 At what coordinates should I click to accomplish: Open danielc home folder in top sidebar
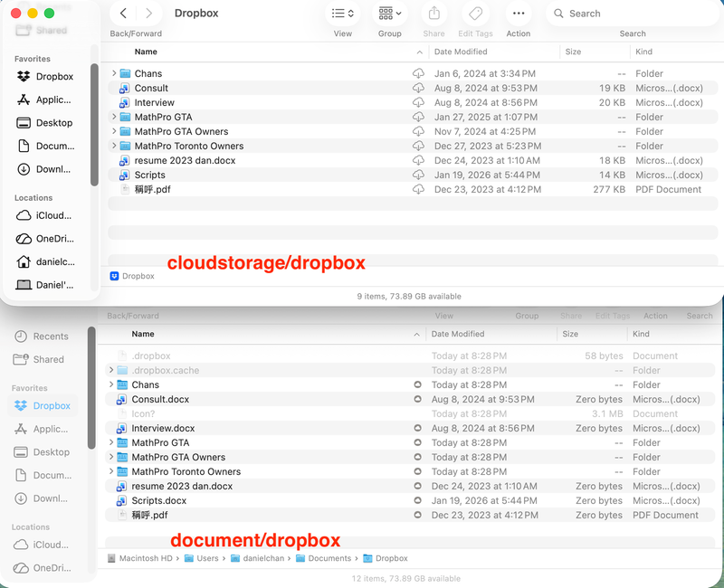(x=45, y=261)
